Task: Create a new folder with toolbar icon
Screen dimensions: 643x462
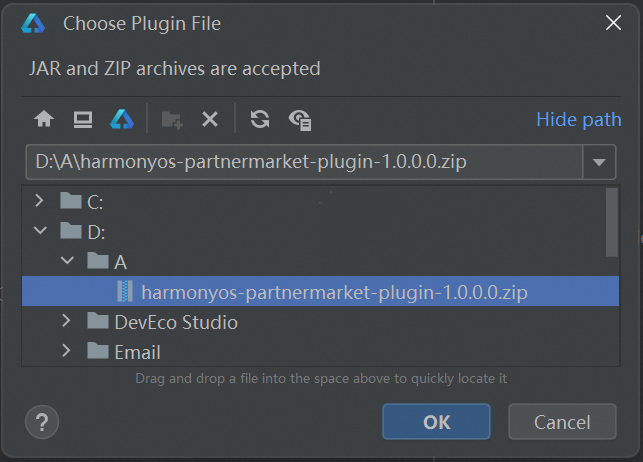Action: (x=172, y=120)
